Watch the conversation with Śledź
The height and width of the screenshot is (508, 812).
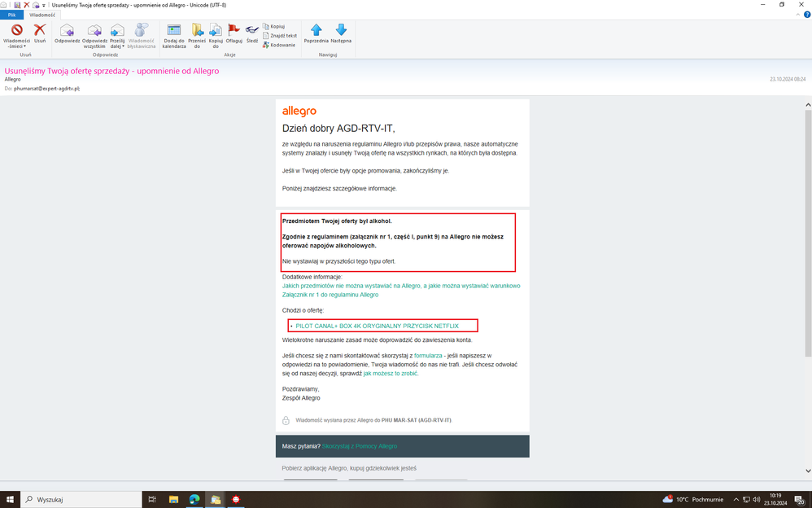252,33
